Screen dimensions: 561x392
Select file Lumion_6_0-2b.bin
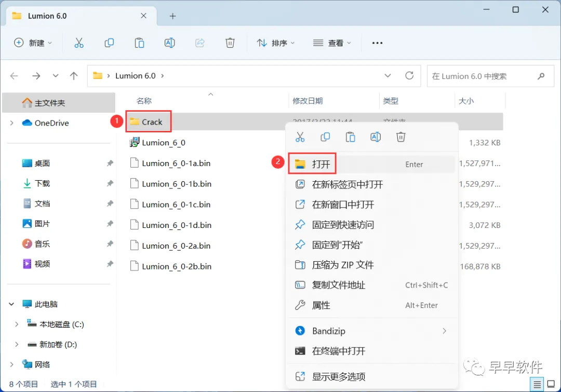pos(171,266)
